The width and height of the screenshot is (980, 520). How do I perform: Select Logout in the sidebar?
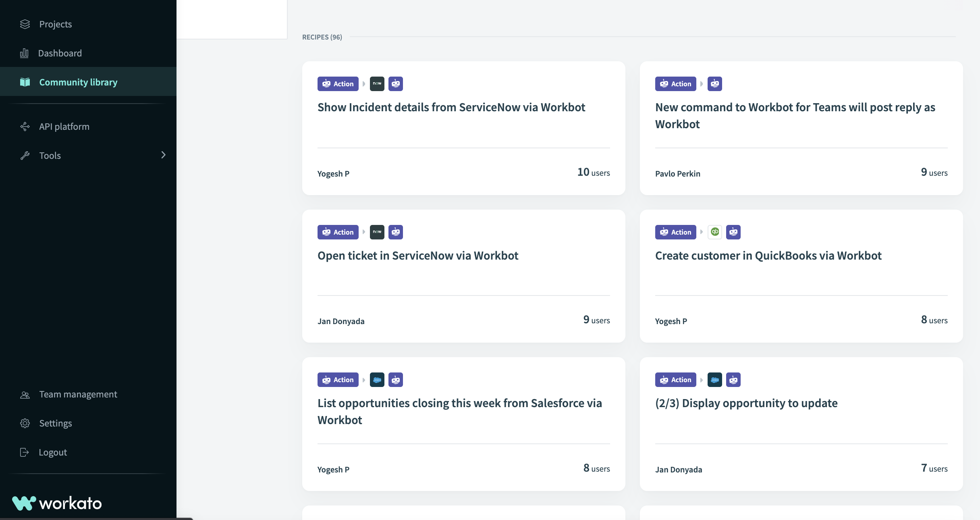[53, 452]
